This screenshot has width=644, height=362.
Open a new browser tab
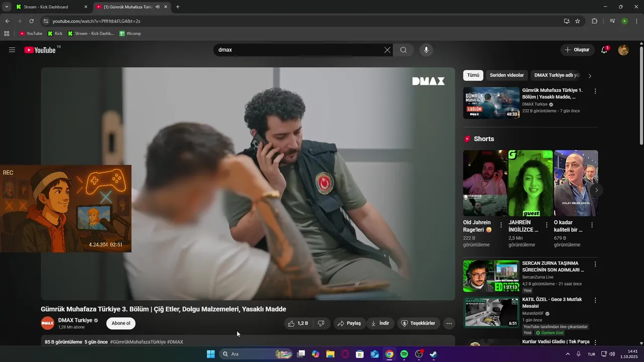tap(178, 7)
